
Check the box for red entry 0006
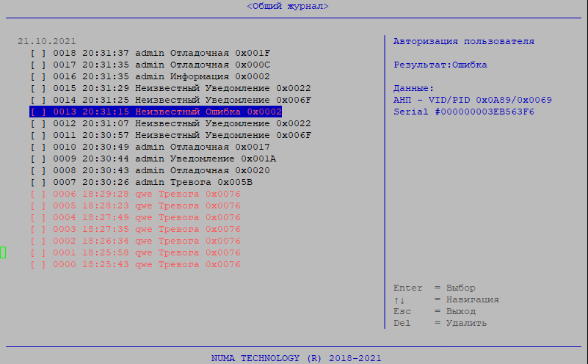pyautogui.click(x=38, y=194)
